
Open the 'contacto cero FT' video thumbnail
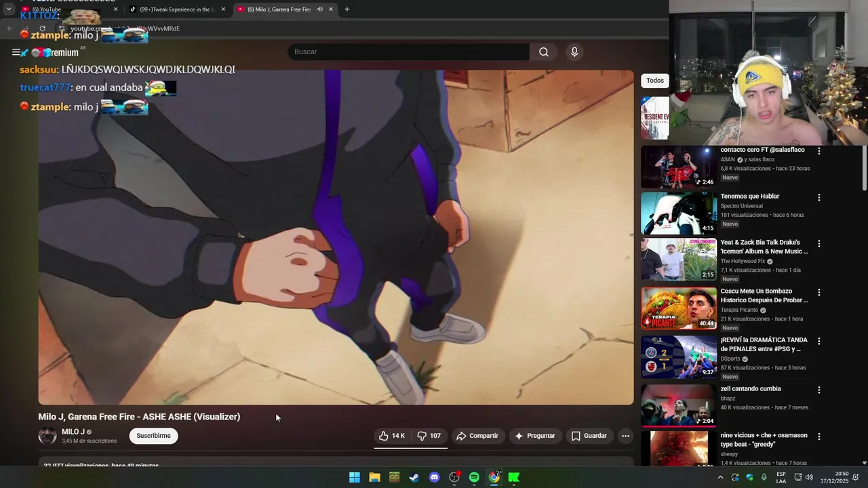tap(679, 167)
